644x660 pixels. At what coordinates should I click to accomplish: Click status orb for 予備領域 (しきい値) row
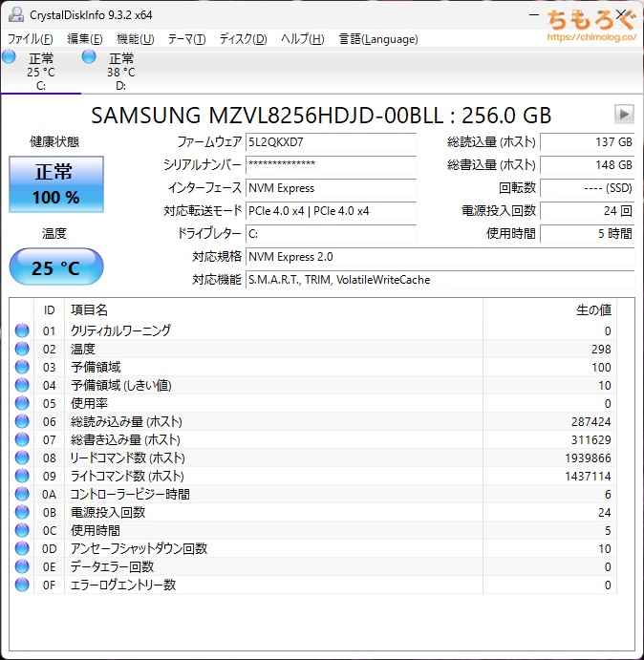(22, 385)
